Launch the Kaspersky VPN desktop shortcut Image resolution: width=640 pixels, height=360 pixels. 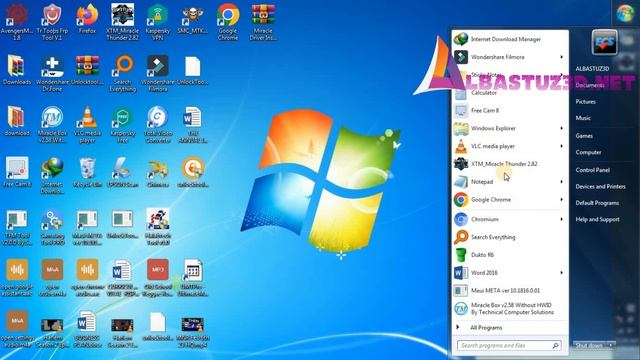click(x=158, y=21)
